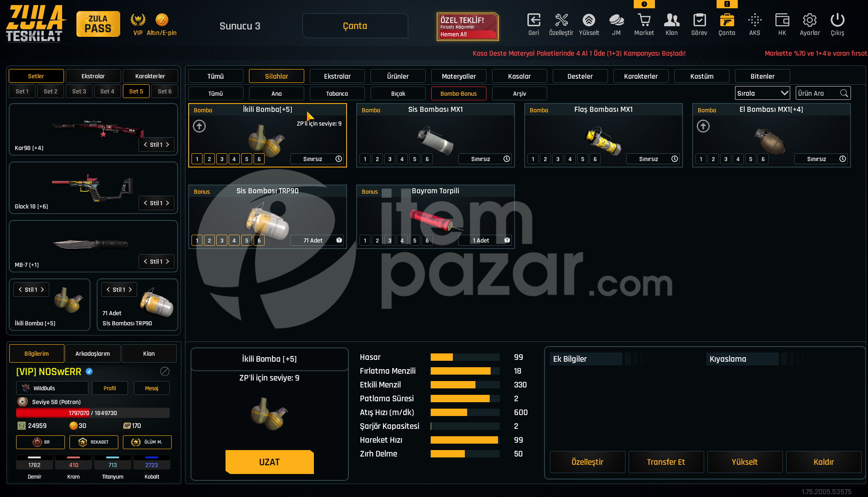The height and width of the screenshot is (497, 868).
Task: Next style arrow for Kar98 [+4]
Action: coord(168,144)
